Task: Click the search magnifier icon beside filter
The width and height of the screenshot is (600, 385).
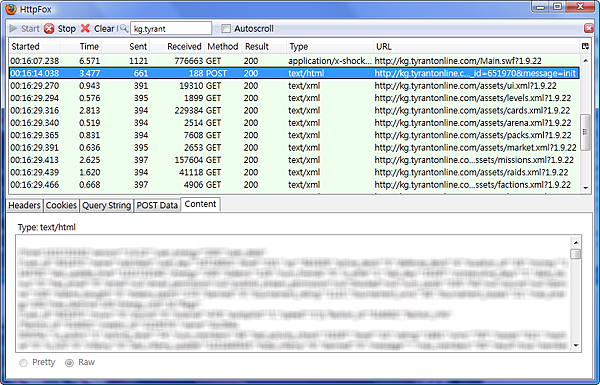Action: (x=124, y=28)
